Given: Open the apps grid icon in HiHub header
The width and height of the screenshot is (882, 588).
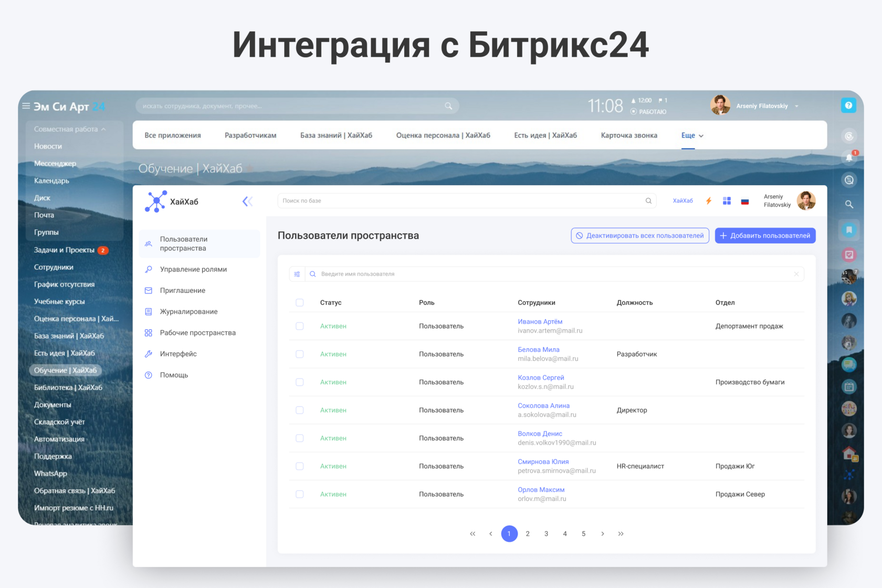Looking at the screenshot, I should pos(727,201).
